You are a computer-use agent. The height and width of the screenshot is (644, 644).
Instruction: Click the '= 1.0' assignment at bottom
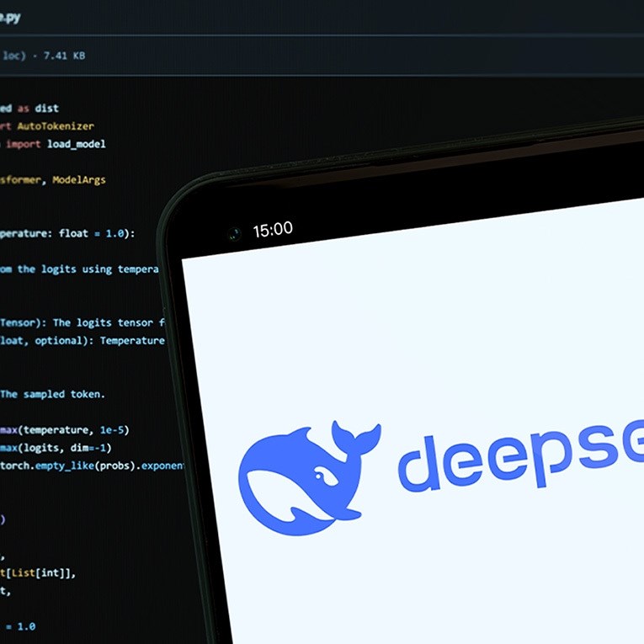point(20,627)
